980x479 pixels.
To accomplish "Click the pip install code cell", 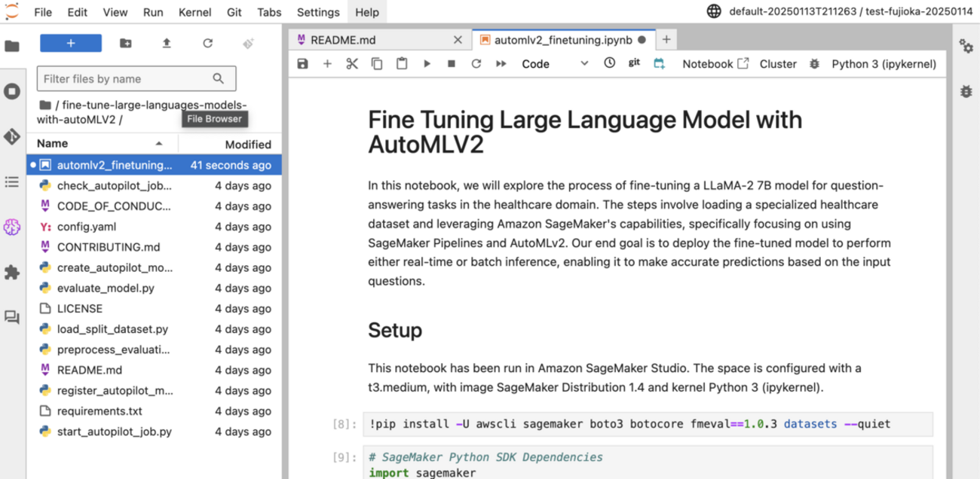I will pyautogui.click(x=648, y=424).
